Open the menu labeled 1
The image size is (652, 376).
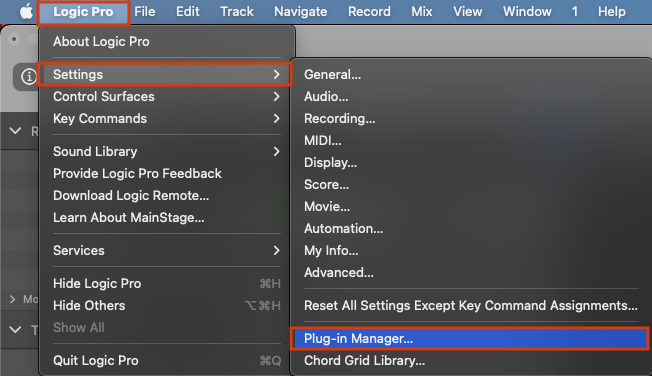point(575,12)
